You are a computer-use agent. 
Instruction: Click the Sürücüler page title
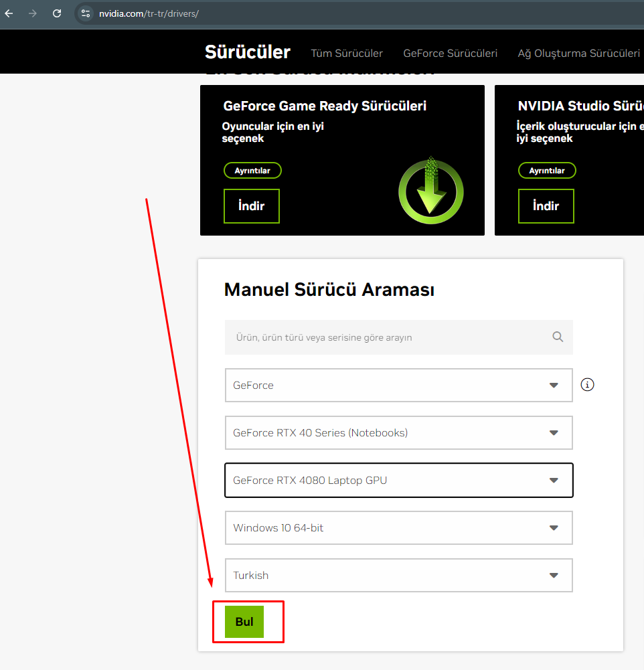[x=248, y=52]
